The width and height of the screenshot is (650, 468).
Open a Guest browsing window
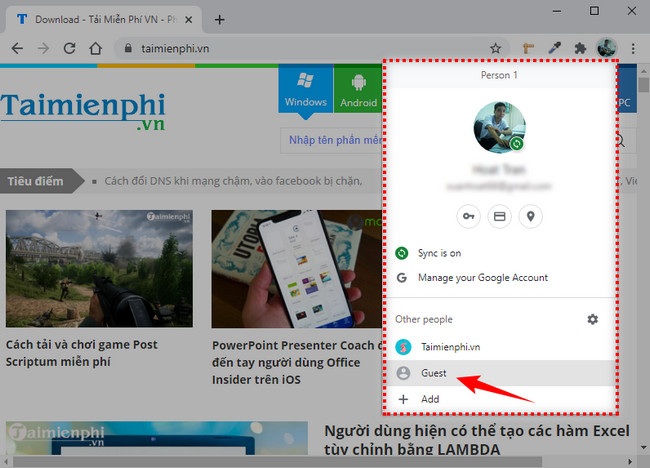click(x=501, y=373)
